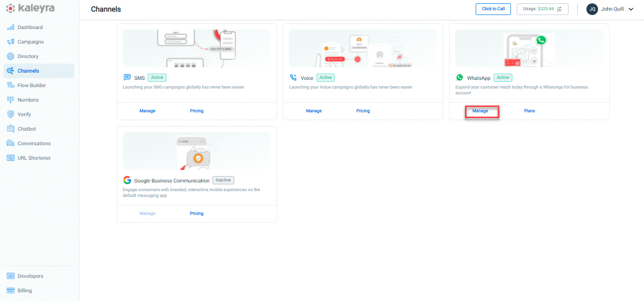The image size is (644, 301).
Task: Click the Voice campaigns description text
Action: [351, 88]
